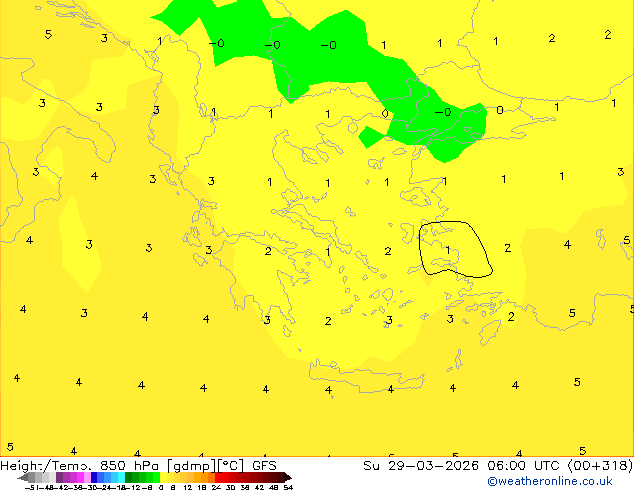This screenshot has width=634, height=490.
Task: Click the '54' label on the color scale
Action: [x=288, y=487]
